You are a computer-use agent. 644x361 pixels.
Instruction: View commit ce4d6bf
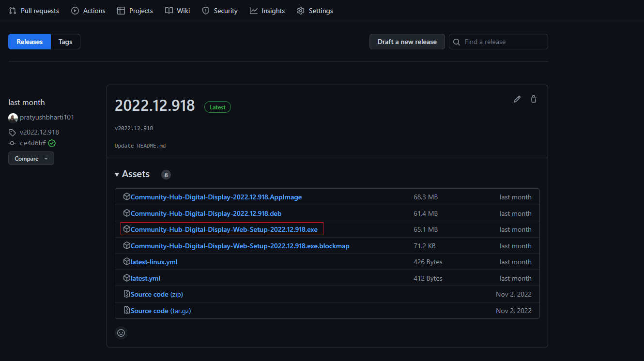(x=33, y=143)
